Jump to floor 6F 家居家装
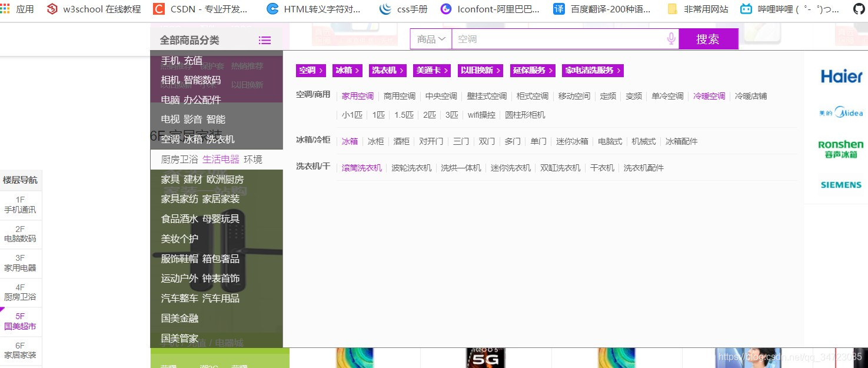This screenshot has height=368, width=868. (x=20, y=350)
